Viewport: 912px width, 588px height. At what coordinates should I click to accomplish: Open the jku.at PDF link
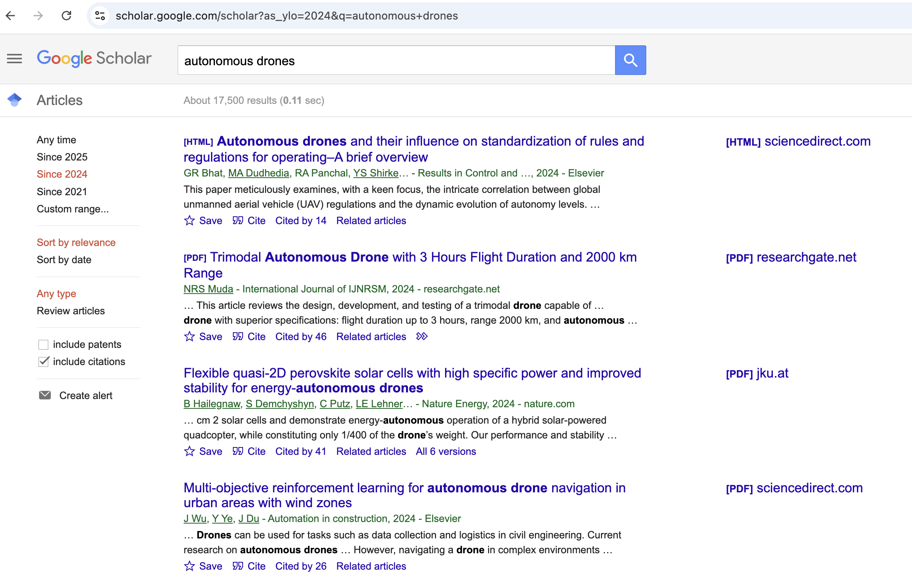click(757, 373)
